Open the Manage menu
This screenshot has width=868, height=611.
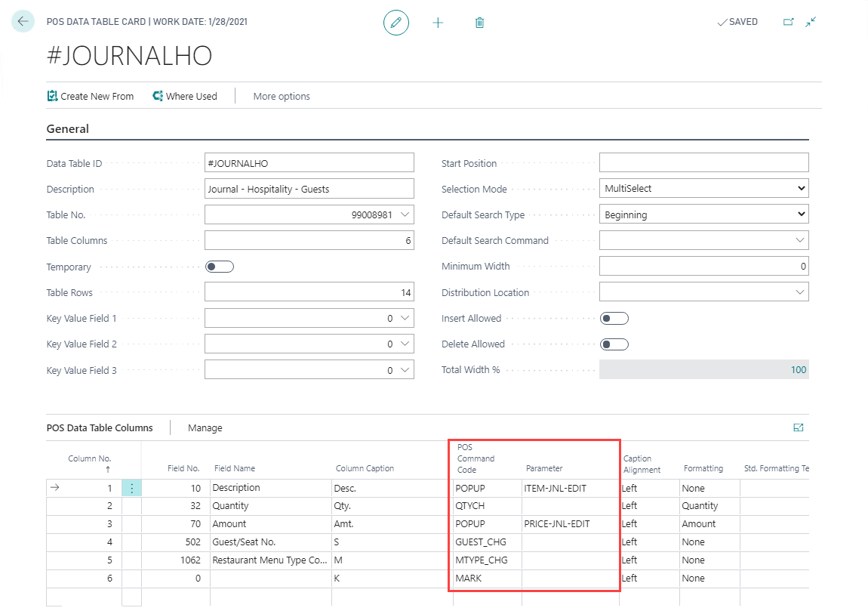pos(205,427)
